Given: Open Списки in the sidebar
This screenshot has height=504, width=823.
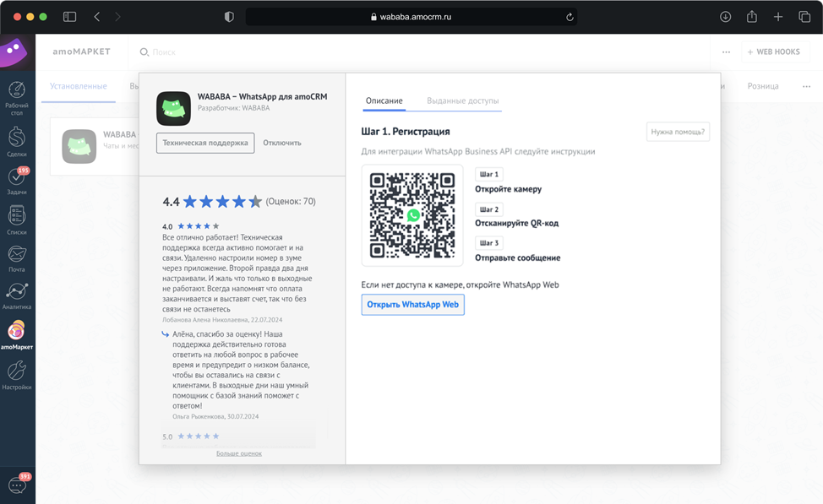Looking at the screenshot, I should [17, 219].
